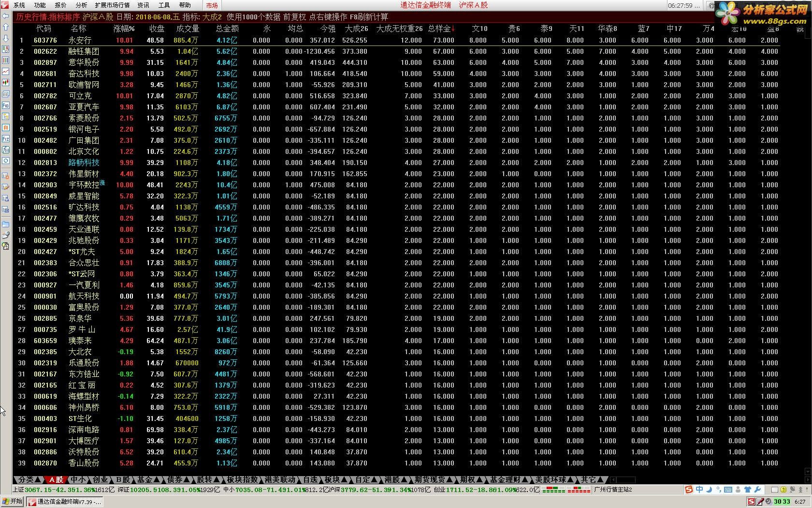Screen dimensions: 812x508
Task: Toggle Sogou moon half/full-width mode
Action: 709,490
